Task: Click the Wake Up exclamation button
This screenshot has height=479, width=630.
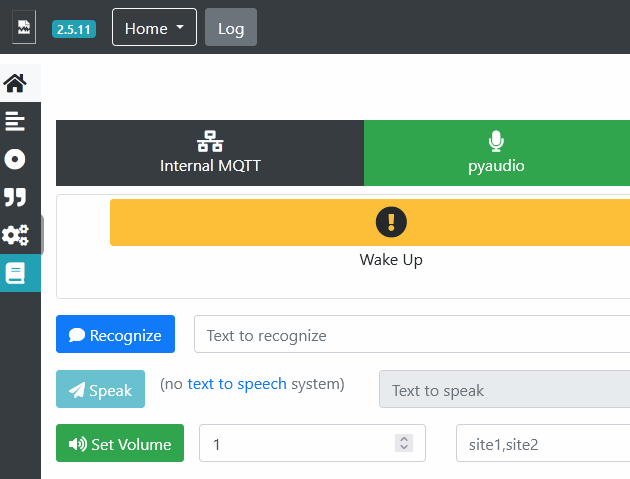Action: tap(391, 222)
